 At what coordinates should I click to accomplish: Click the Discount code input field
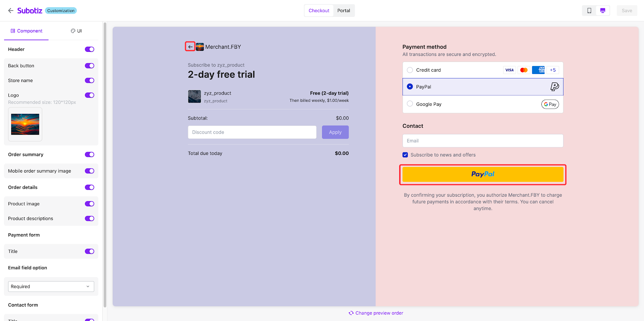click(x=252, y=132)
